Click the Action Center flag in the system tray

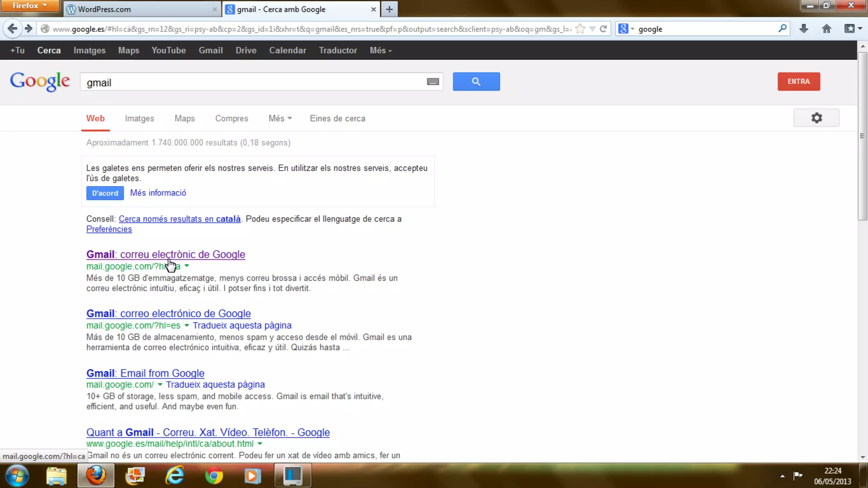pyautogui.click(x=798, y=475)
